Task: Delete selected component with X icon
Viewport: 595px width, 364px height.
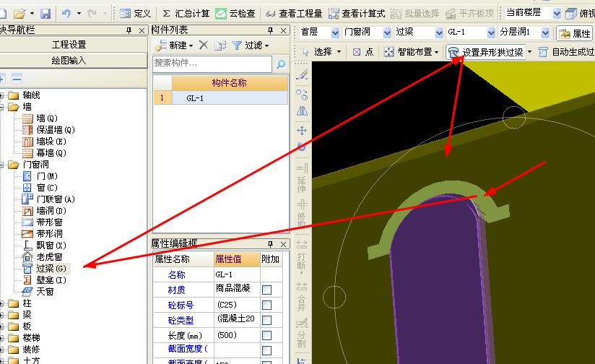Action: click(x=204, y=45)
